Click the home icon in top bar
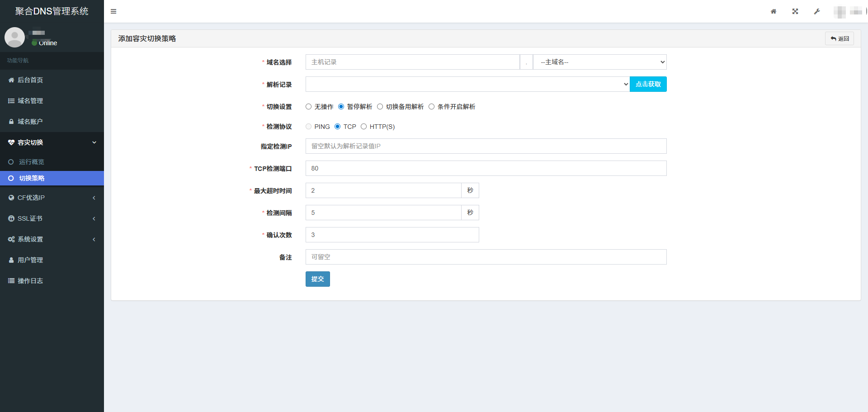The height and width of the screenshot is (412, 868). (x=774, y=11)
